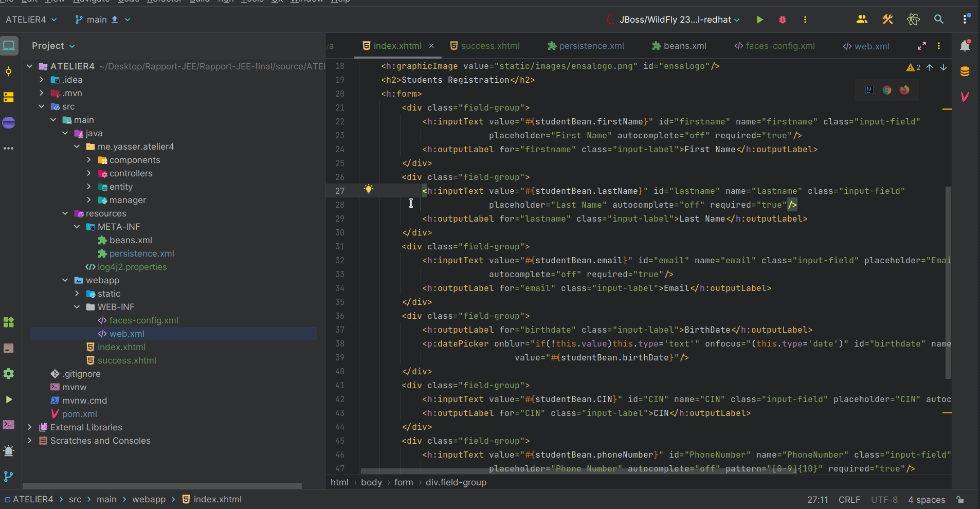The height and width of the screenshot is (509, 980).
Task: Open Code With Me people icon
Action: [x=862, y=20]
